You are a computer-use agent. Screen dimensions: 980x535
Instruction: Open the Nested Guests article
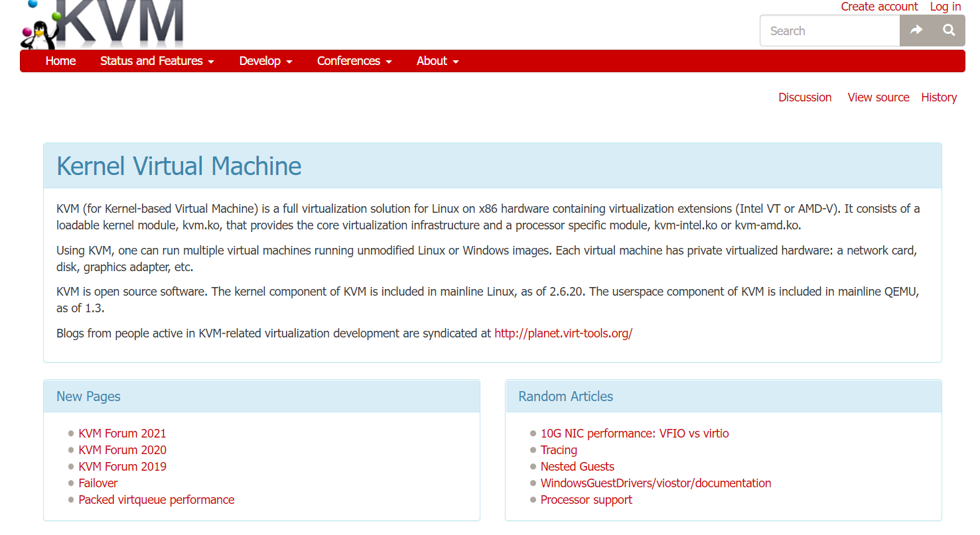[577, 467]
